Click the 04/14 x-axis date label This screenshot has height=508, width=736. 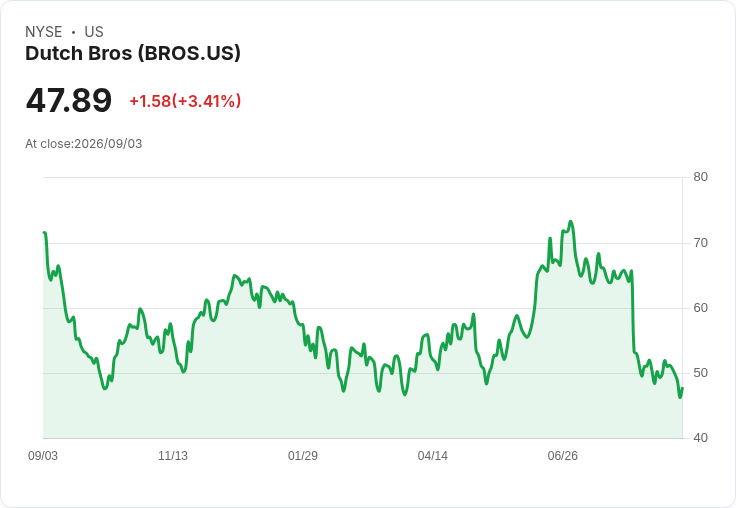[x=432, y=455]
